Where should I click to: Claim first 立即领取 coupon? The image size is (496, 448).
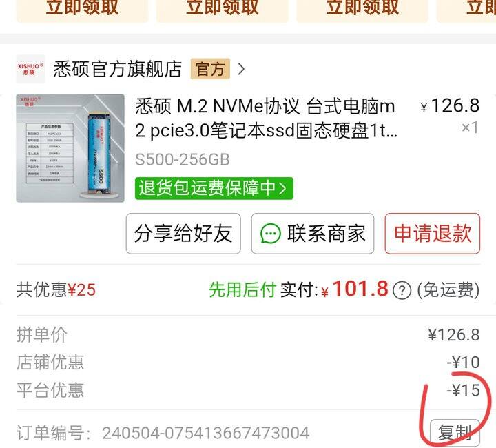pyautogui.click(x=82, y=10)
